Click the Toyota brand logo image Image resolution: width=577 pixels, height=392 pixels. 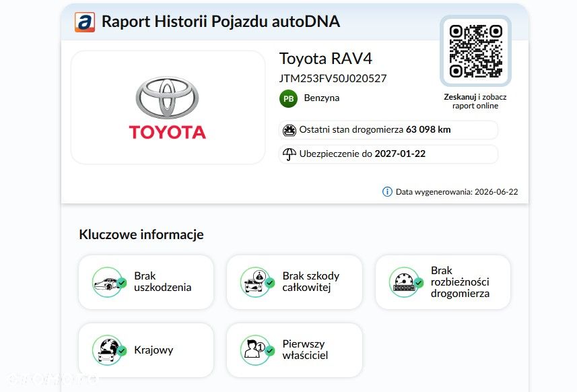(x=168, y=108)
